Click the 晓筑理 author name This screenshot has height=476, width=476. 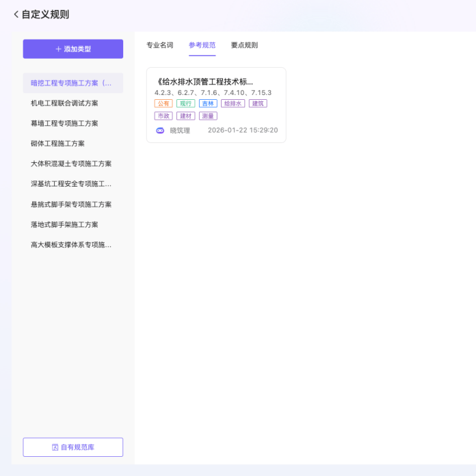coord(180,131)
